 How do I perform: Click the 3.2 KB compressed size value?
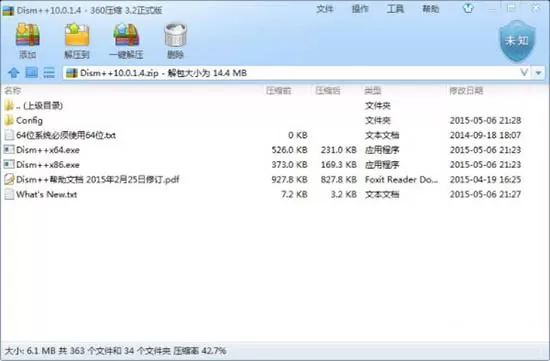click(x=343, y=194)
